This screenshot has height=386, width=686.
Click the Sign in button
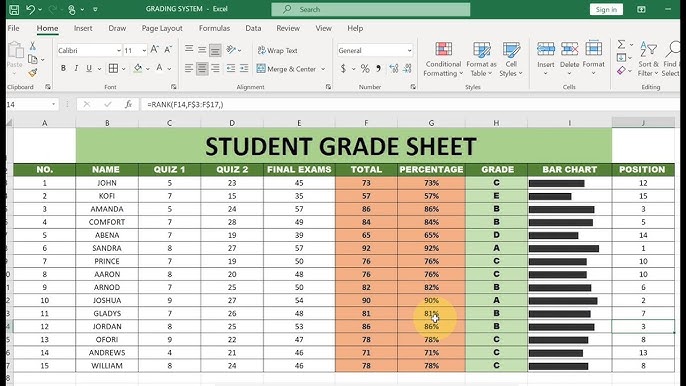click(x=606, y=10)
